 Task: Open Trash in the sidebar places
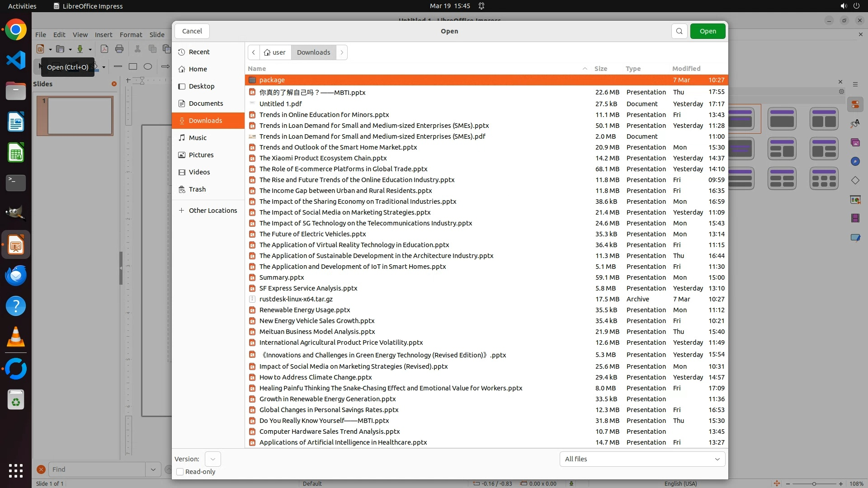[197, 189]
